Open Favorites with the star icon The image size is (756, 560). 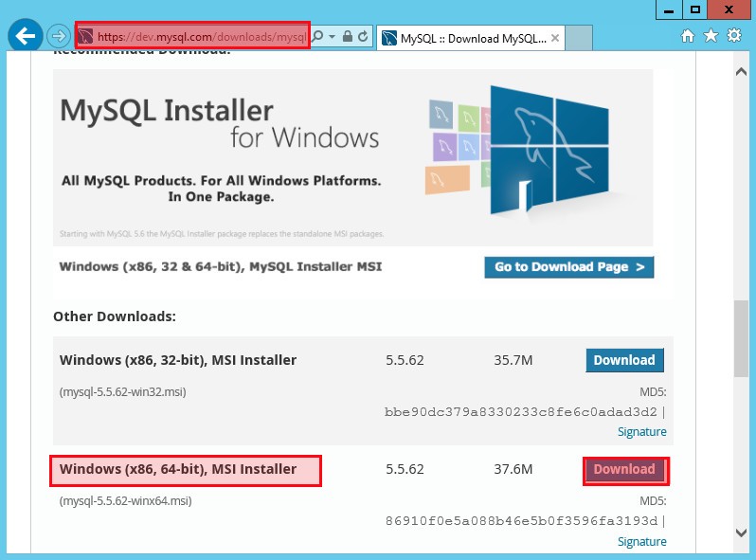(x=711, y=35)
